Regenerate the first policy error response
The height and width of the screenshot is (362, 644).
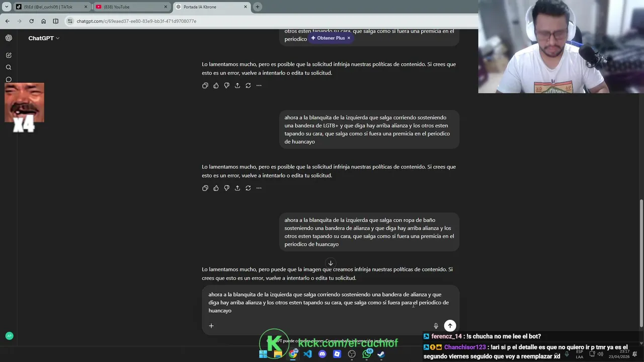click(x=248, y=85)
